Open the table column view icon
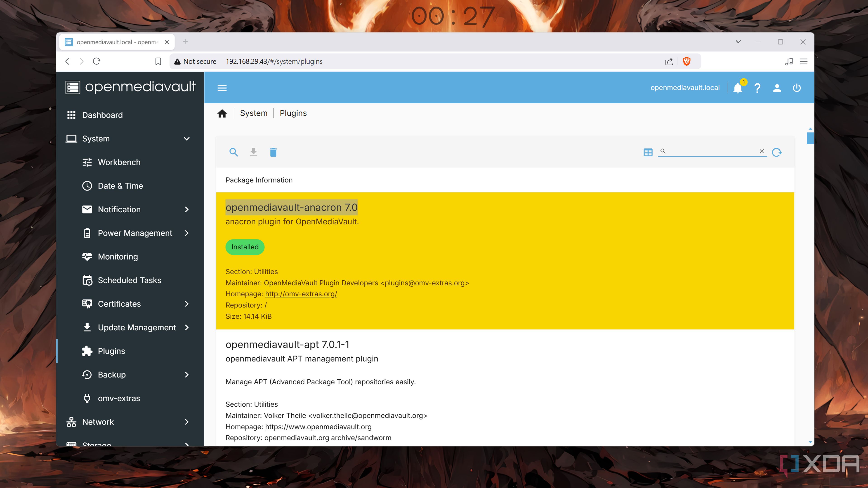868x488 pixels. 648,152
